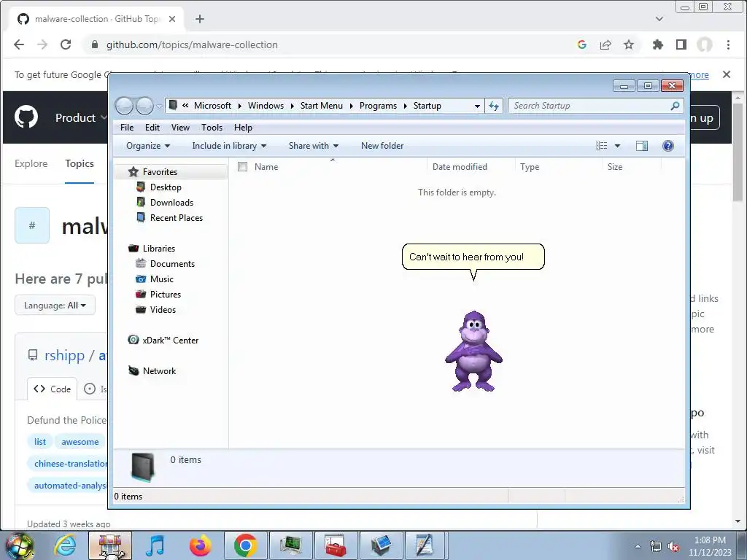747x560 pixels.
Task: Open Explorer help via blue question icon
Action: [668, 146]
